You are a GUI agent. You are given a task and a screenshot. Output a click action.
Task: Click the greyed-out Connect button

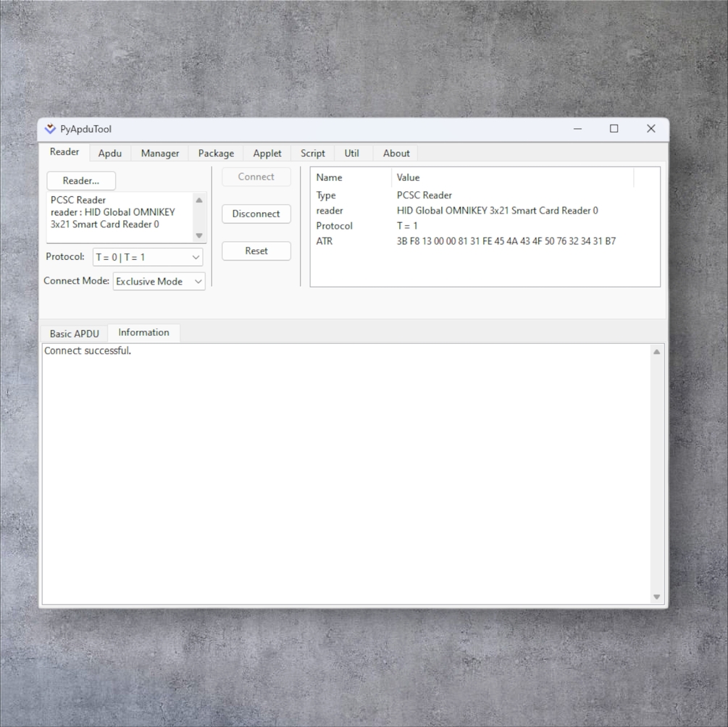pyautogui.click(x=256, y=177)
